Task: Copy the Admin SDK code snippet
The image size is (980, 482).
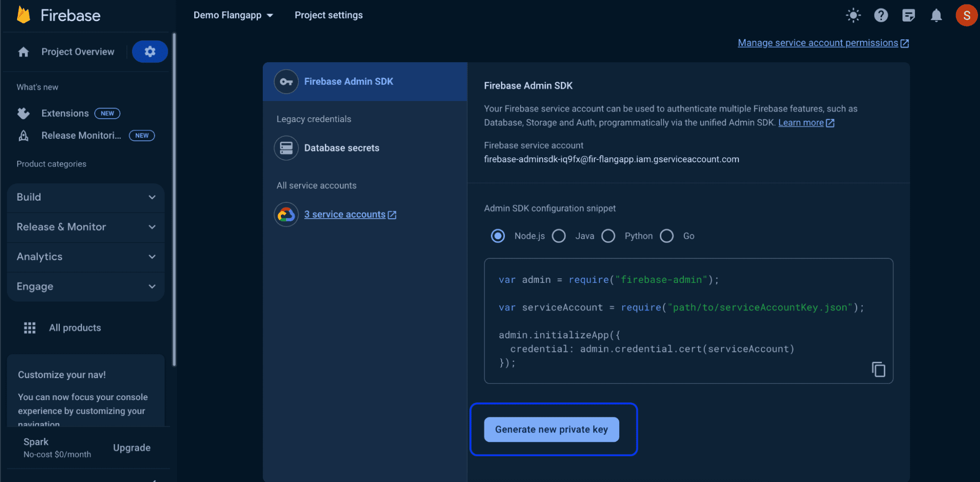Action: [x=878, y=369]
